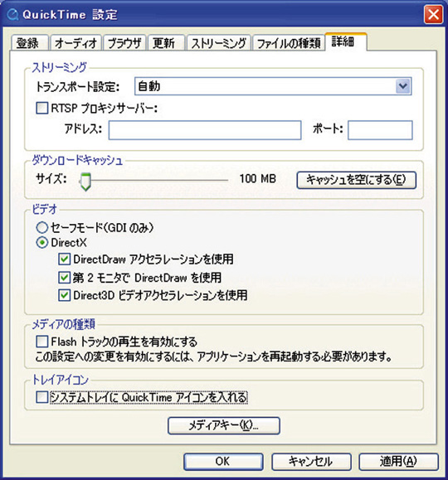This screenshot has width=448, height=480.
Task: Switch to the ファイルの種類 tab
Action: [289, 43]
